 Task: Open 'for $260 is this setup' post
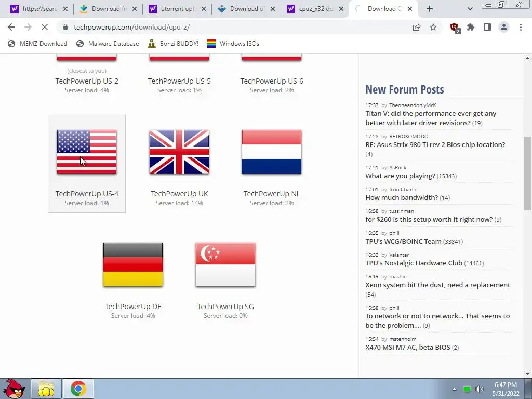(x=429, y=220)
